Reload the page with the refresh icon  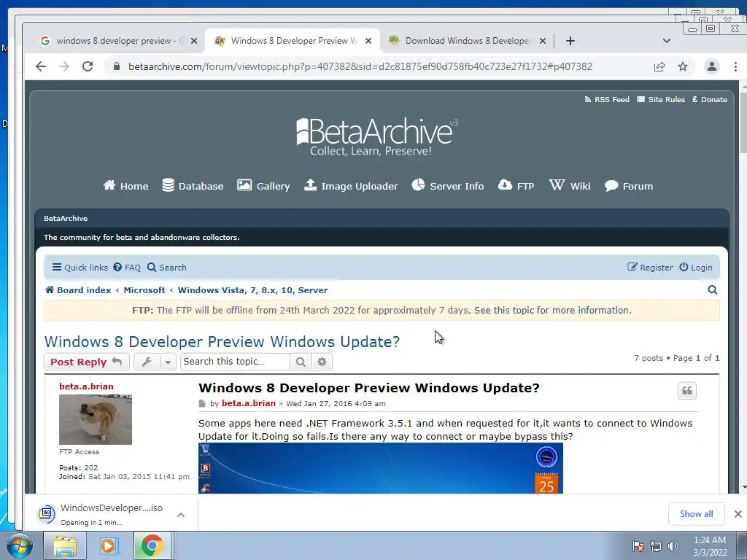coord(88,66)
